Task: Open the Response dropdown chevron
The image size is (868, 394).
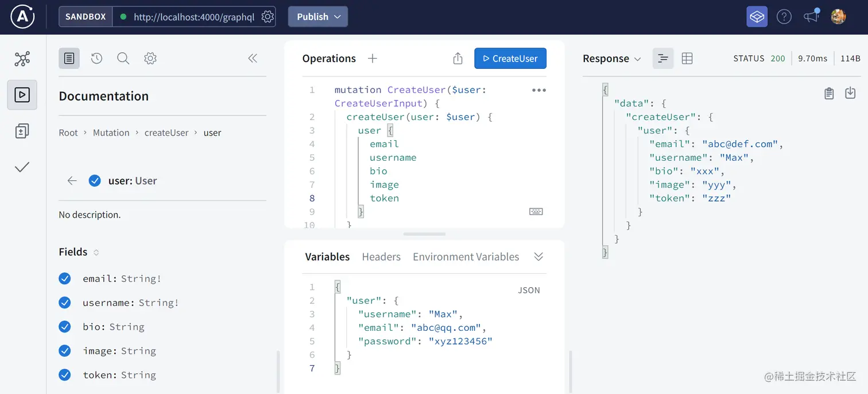Action: pyautogui.click(x=637, y=59)
